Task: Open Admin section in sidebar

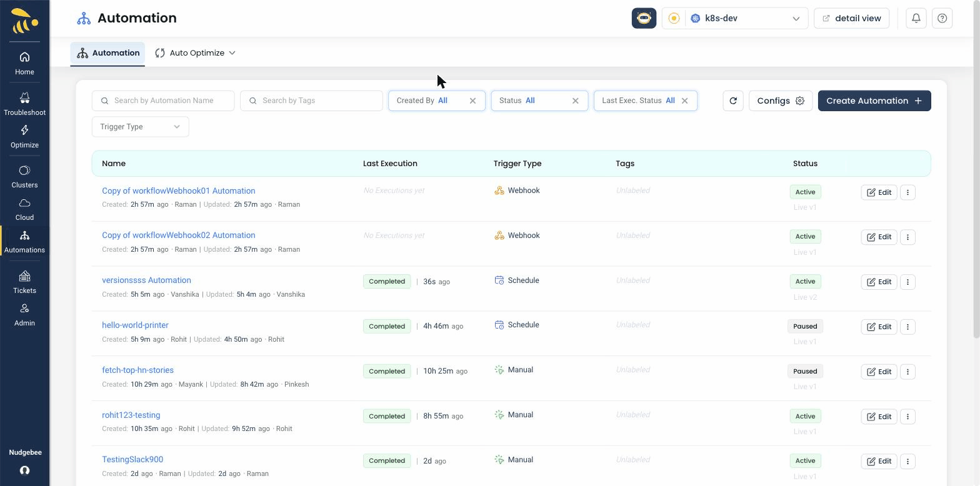Action: tap(24, 315)
